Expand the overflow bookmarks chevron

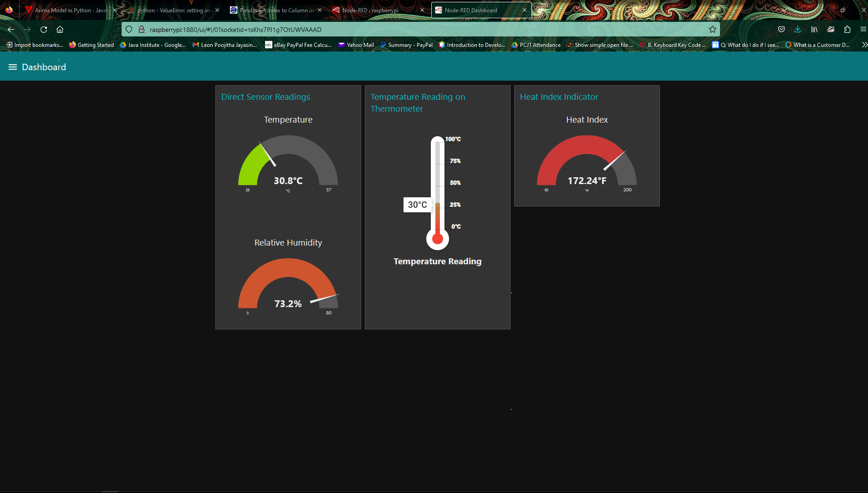[864, 45]
